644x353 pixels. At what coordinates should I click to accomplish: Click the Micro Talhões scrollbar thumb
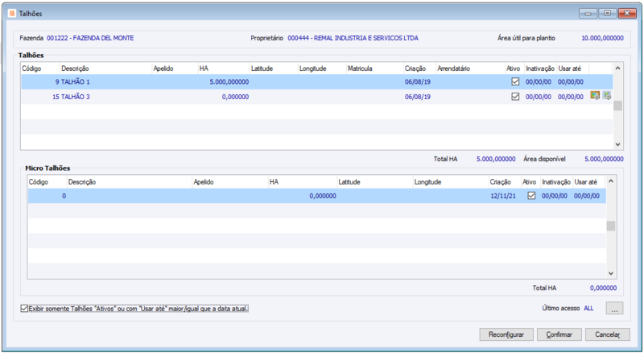point(611,226)
